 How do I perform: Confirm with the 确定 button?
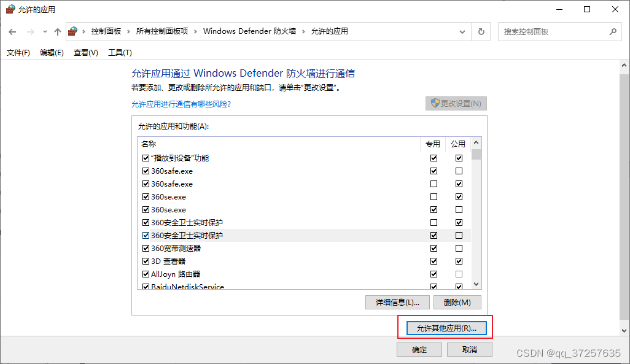point(419,349)
